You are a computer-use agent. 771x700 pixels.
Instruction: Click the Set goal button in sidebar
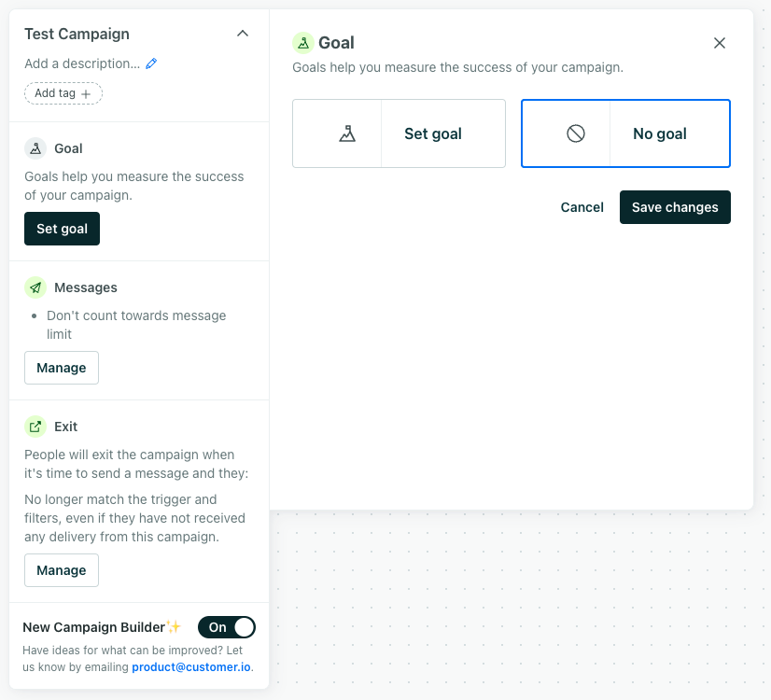pos(62,229)
